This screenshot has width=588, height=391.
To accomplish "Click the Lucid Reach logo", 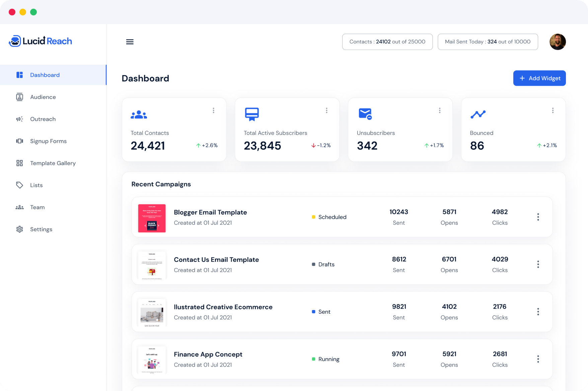I will 41,41.
